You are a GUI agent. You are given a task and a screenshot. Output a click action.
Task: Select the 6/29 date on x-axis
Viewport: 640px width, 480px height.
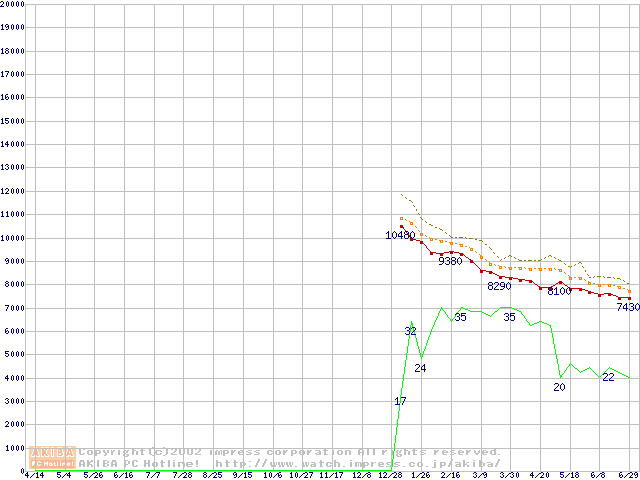click(628, 475)
